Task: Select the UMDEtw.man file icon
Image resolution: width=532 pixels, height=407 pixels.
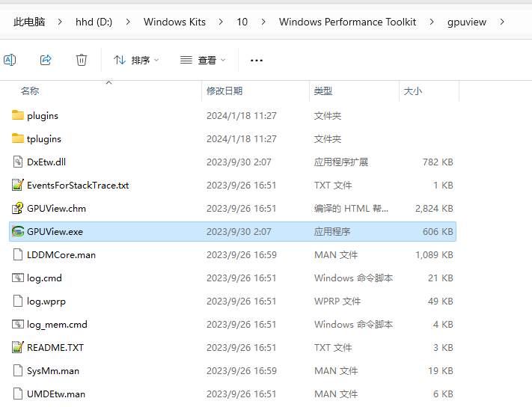Action: pyautogui.click(x=18, y=394)
